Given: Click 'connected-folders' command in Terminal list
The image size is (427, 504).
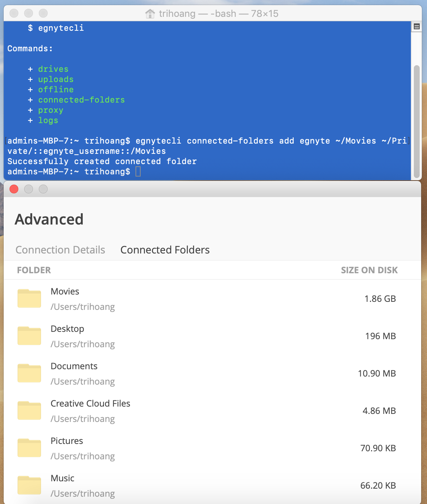Looking at the screenshot, I should point(81,100).
